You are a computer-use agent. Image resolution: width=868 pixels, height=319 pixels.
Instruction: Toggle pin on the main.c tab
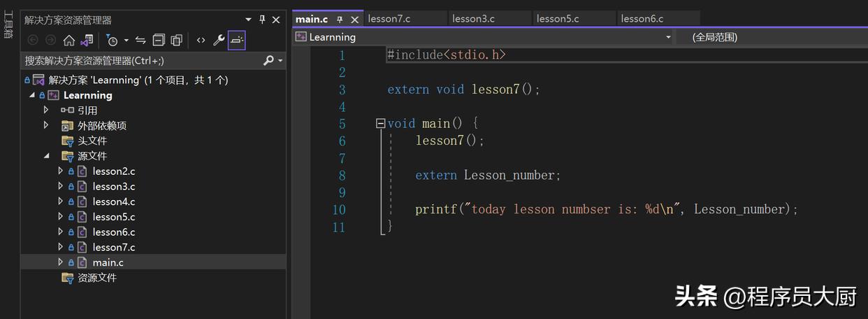coord(340,20)
